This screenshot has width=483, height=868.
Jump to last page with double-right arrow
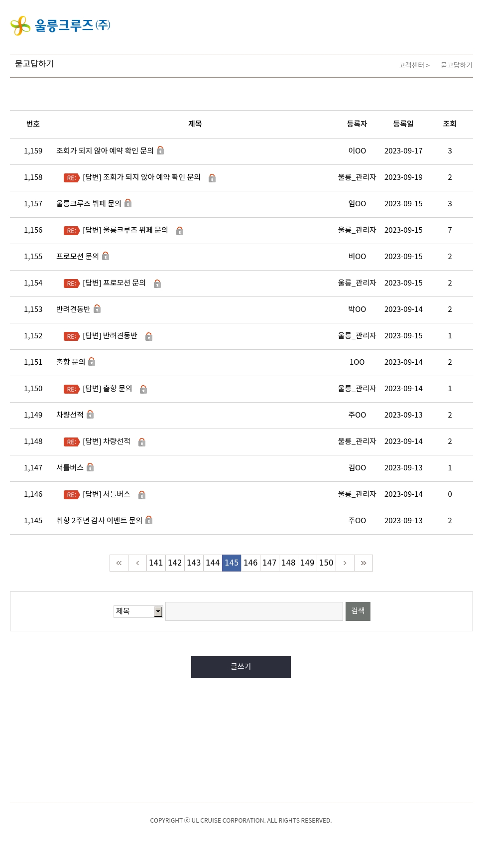(363, 563)
